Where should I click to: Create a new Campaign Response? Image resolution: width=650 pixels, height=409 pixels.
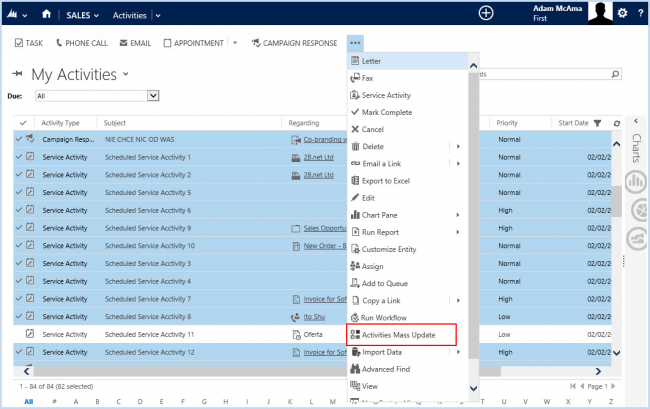(x=294, y=43)
